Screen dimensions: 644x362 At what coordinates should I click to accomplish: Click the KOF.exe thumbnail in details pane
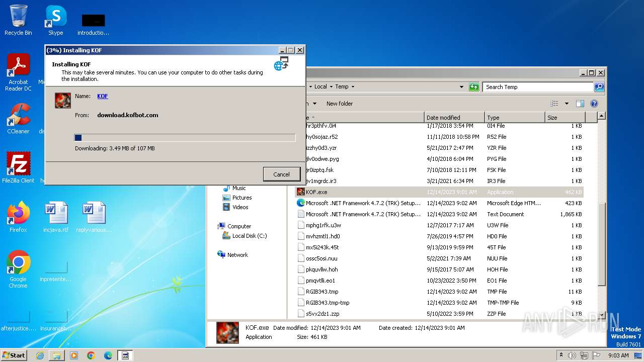tap(227, 332)
